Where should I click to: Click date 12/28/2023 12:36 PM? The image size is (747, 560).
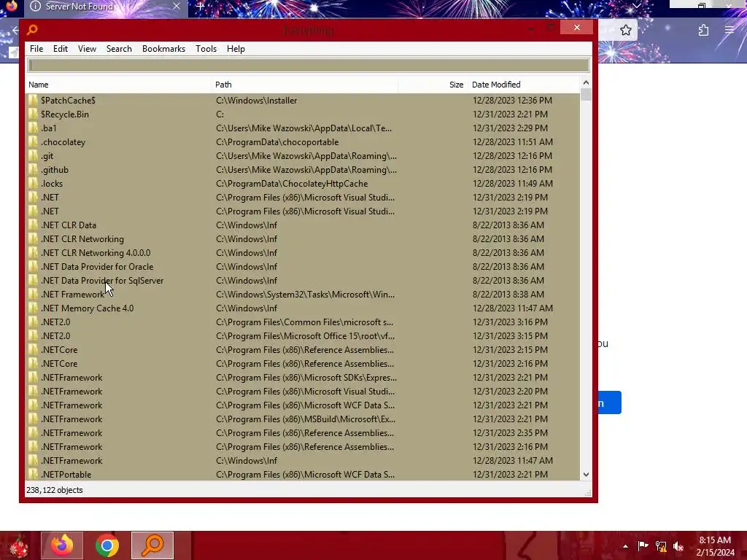512,101
